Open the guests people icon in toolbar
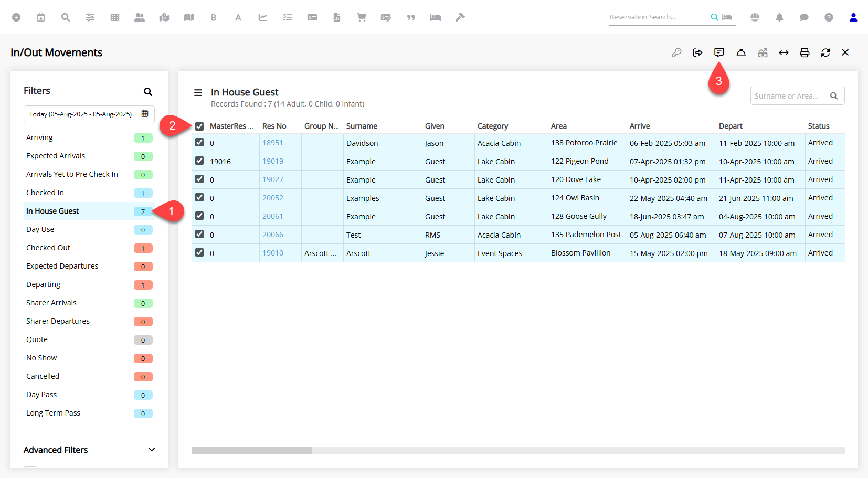Screen dimensions: 868x478 (140, 17)
